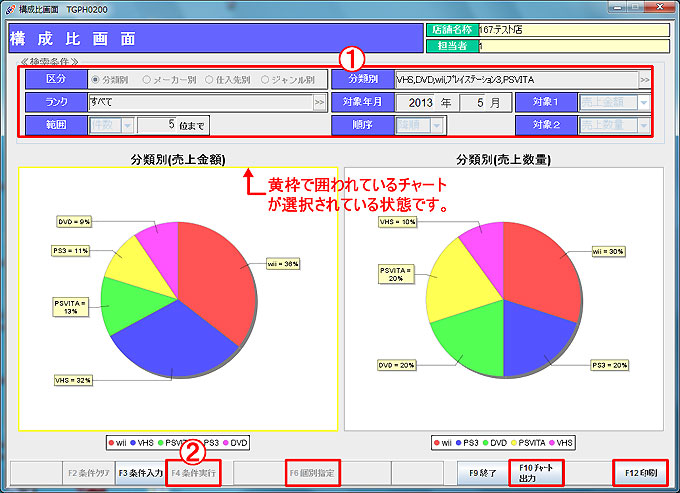
Task: Click the 分類別(売上数量) chart title
Action: pyautogui.click(x=503, y=160)
